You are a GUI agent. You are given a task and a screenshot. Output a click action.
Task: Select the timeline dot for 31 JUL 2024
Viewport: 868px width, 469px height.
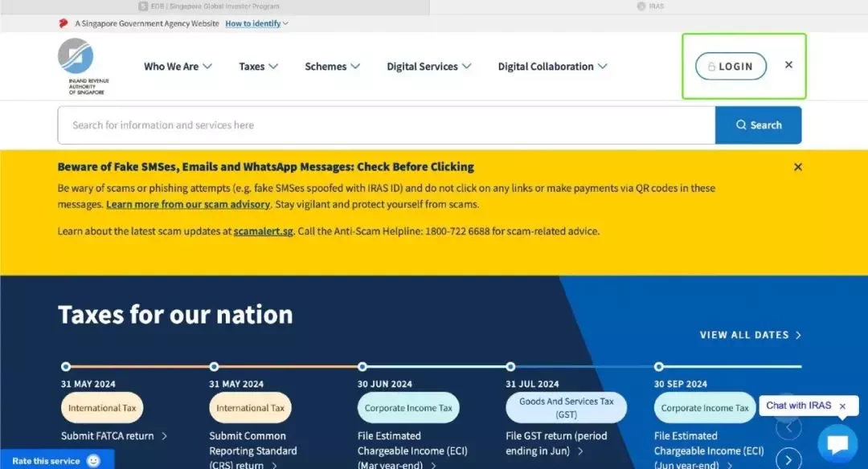[510, 367]
